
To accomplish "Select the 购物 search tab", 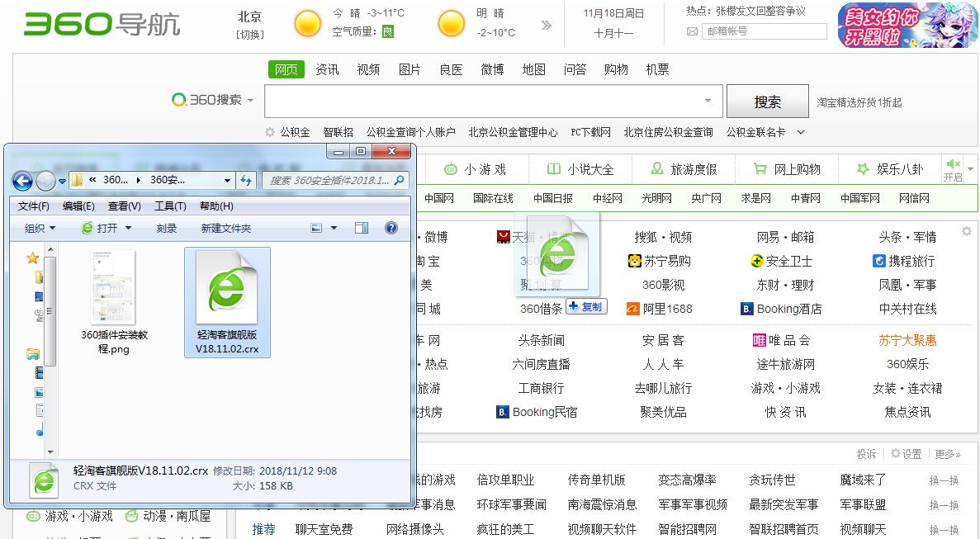I will (x=616, y=69).
